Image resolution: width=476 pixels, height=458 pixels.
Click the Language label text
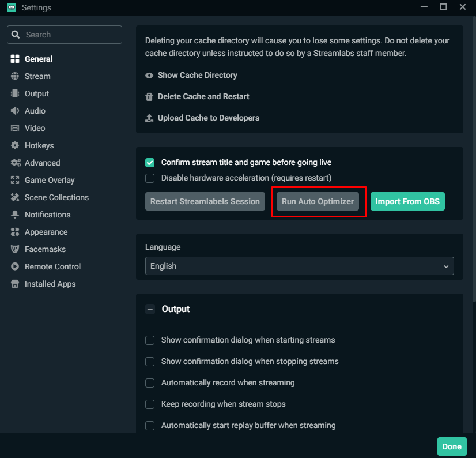163,247
